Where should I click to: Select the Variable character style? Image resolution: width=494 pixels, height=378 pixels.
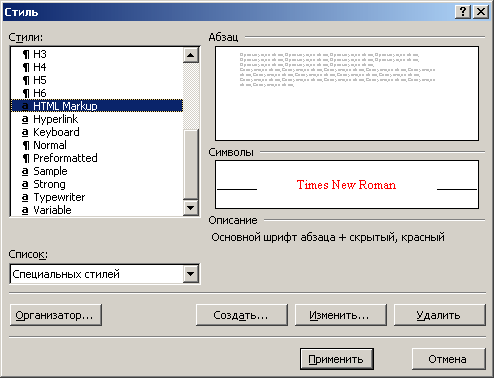pyautogui.click(x=97, y=210)
